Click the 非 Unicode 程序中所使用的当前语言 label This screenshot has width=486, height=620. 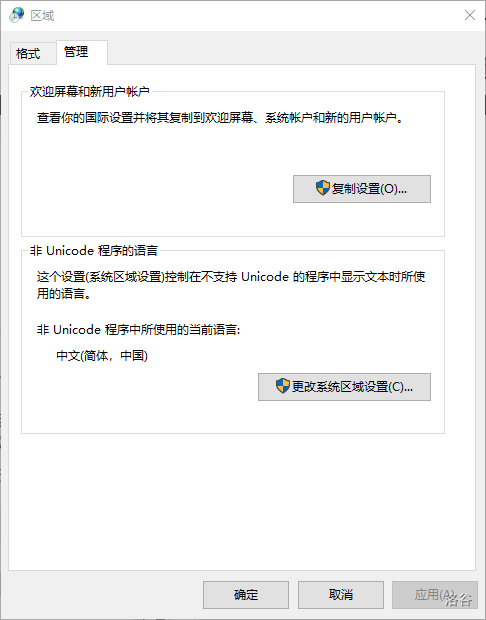point(138,329)
